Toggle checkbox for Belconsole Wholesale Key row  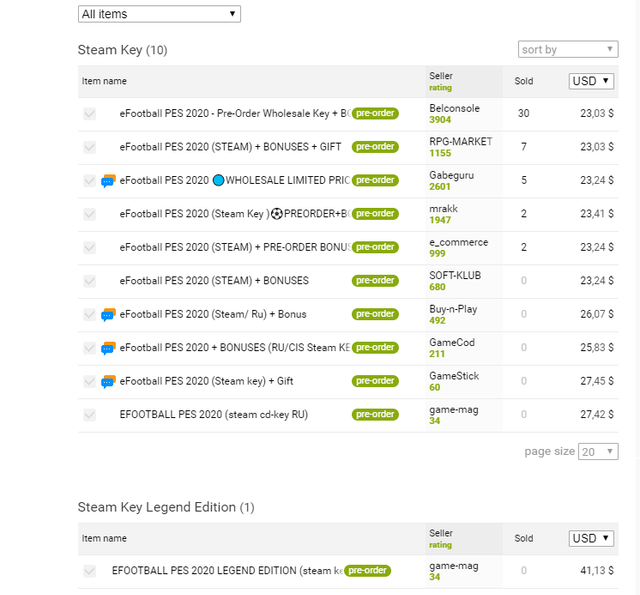(90, 114)
